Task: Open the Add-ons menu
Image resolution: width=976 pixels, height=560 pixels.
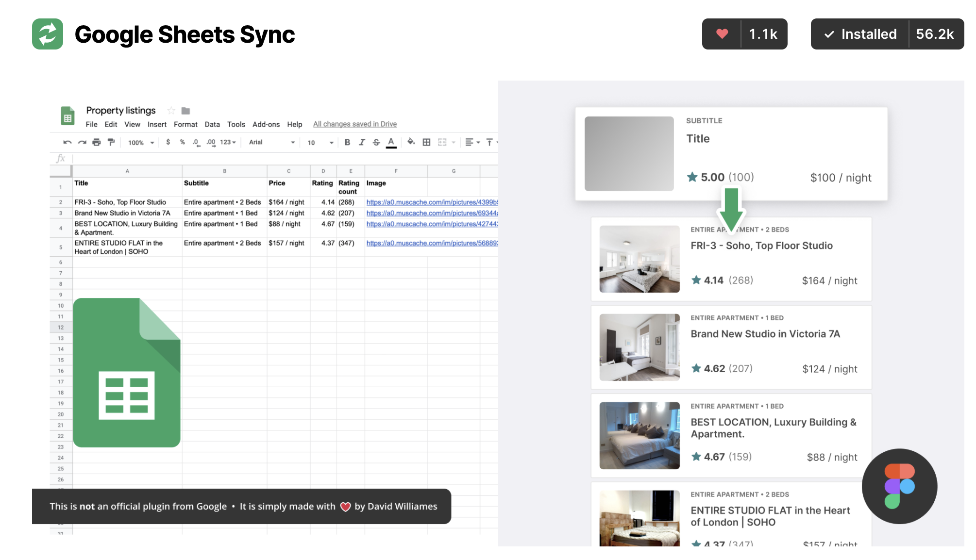Action: (266, 124)
